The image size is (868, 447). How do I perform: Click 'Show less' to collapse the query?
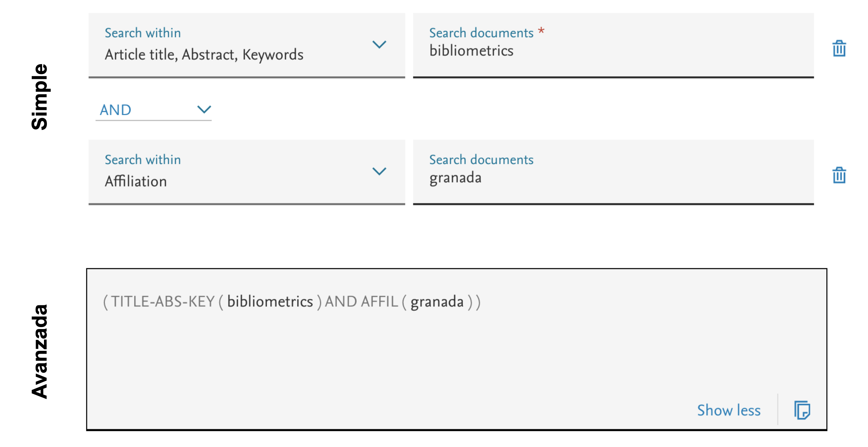(x=728, y=410)
